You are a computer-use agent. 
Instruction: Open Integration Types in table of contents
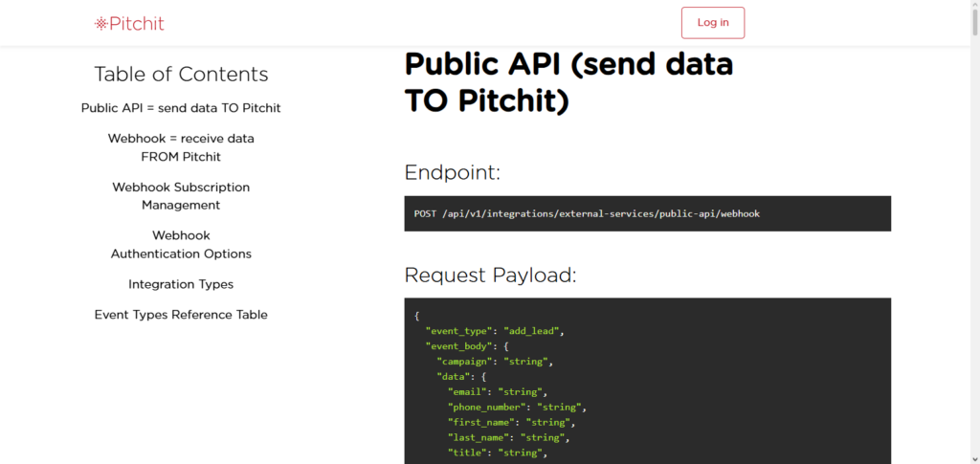click(181, 284)
